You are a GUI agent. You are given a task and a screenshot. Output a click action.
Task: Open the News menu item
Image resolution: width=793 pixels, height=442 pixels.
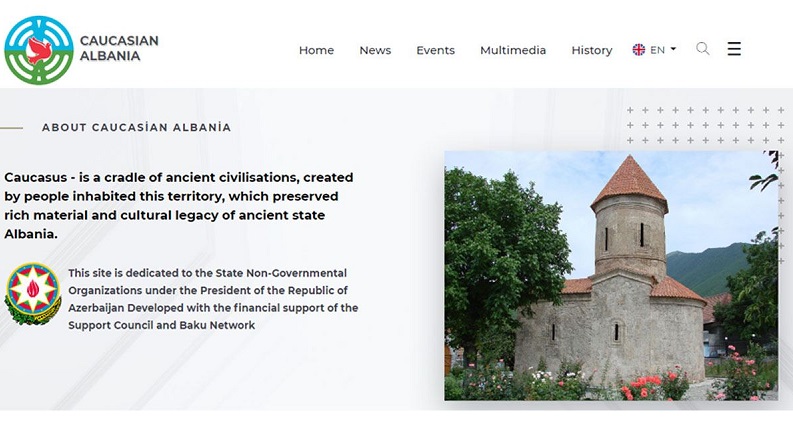[375, 50]
